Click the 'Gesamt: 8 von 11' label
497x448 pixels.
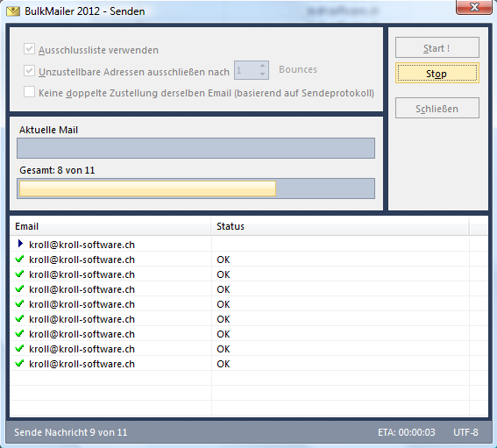coord(57,170)
